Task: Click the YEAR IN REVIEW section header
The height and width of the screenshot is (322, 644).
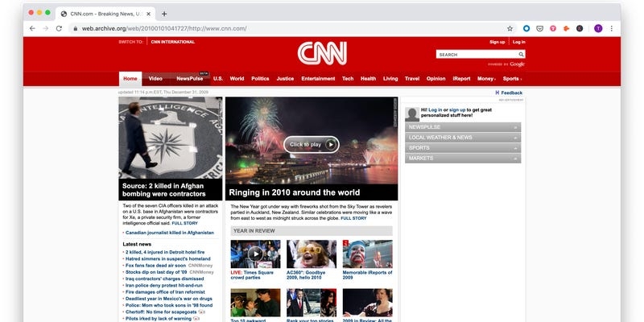Action: [312, 231]
